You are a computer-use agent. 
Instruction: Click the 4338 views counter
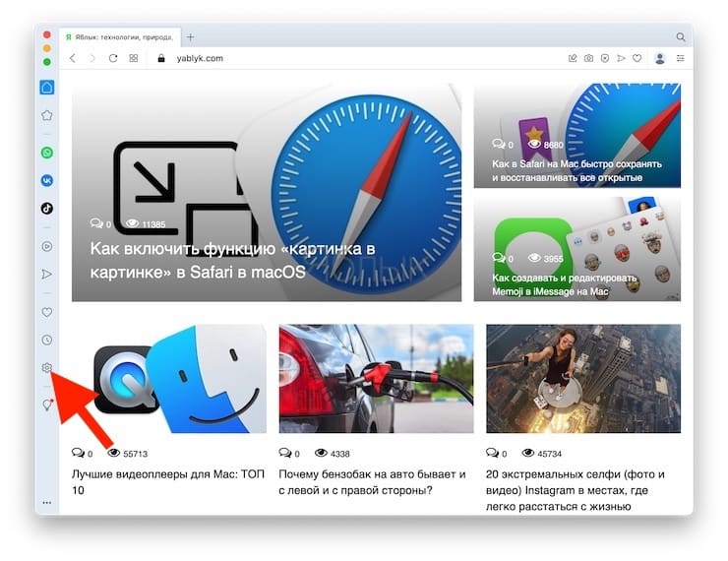click(x=333, y=454)
